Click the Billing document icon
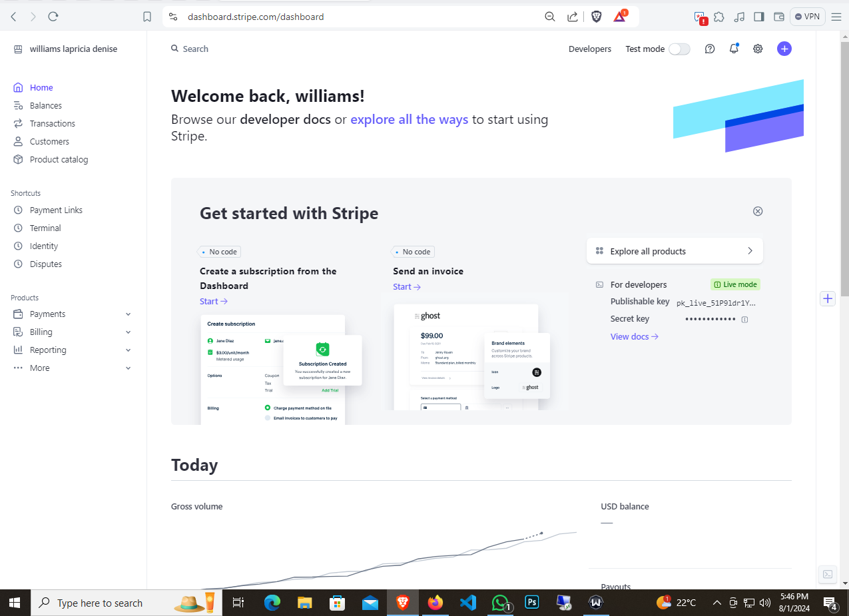The width and height of the screenshot is (849, 616). (18, 332)
